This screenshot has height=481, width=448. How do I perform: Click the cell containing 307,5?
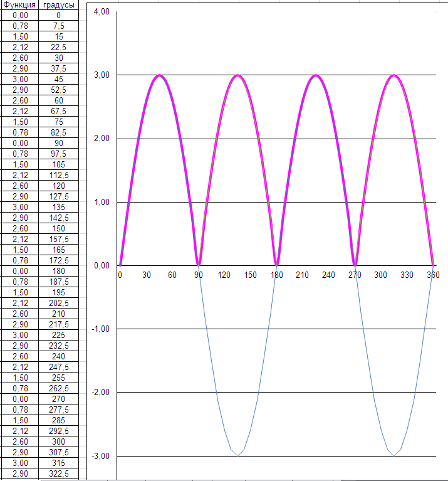pos(58,453)
